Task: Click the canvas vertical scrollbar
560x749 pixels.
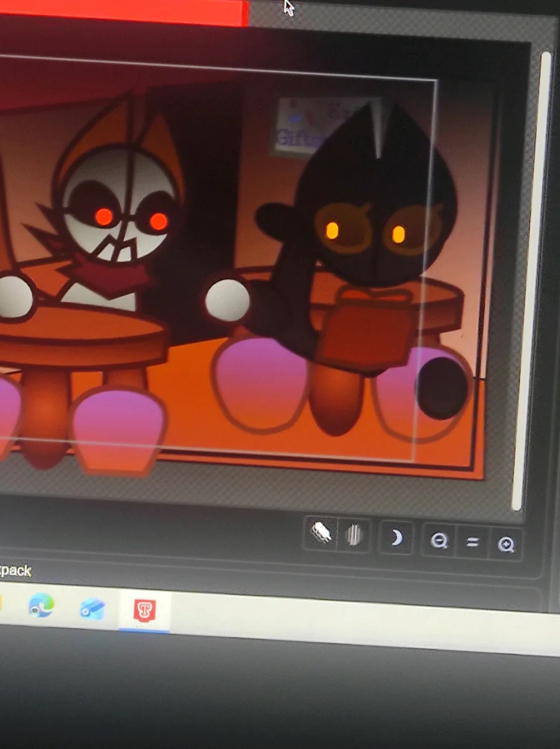Action: tap(531, 280)
